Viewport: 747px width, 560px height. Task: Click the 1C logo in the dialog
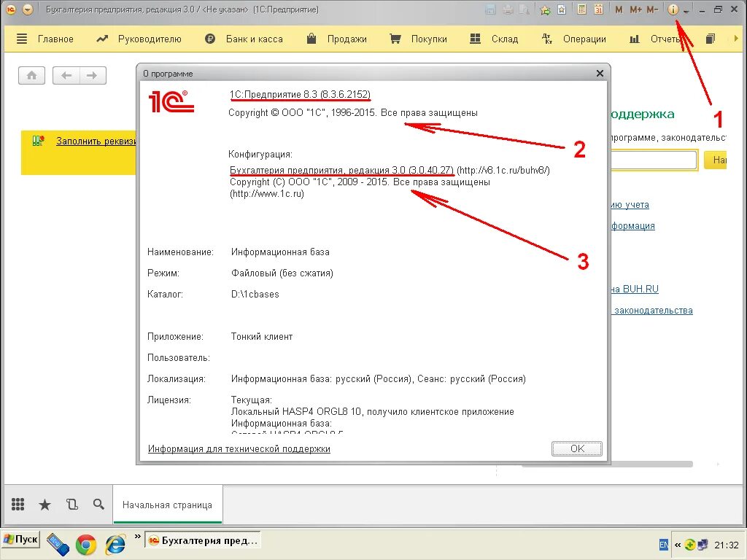[171, 101]
